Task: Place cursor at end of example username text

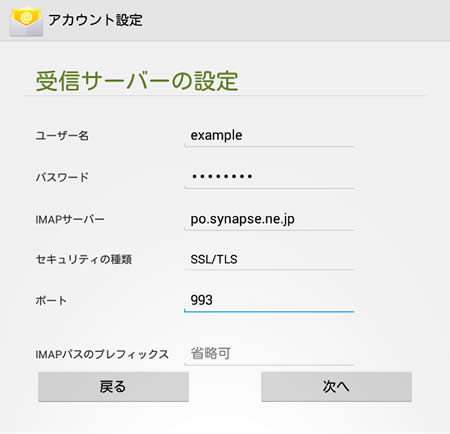Action: pyautogui.click(x=243, y=135)
